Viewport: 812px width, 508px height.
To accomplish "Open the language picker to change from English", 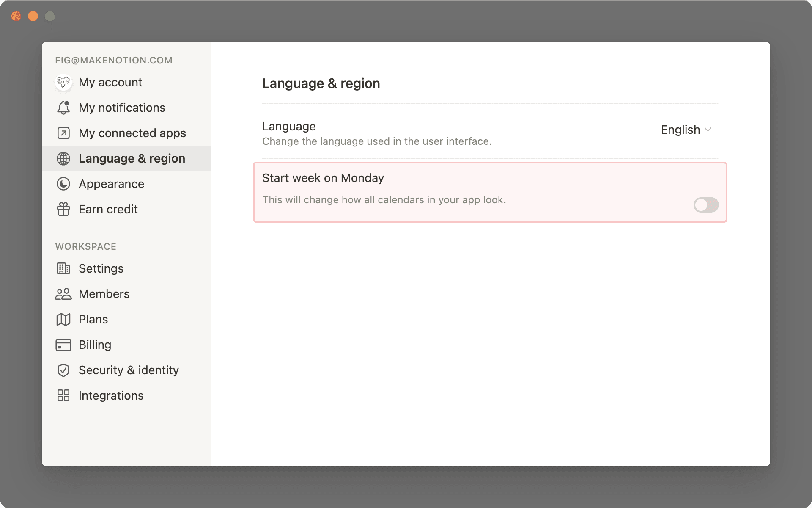I will [x=686, y=130].
